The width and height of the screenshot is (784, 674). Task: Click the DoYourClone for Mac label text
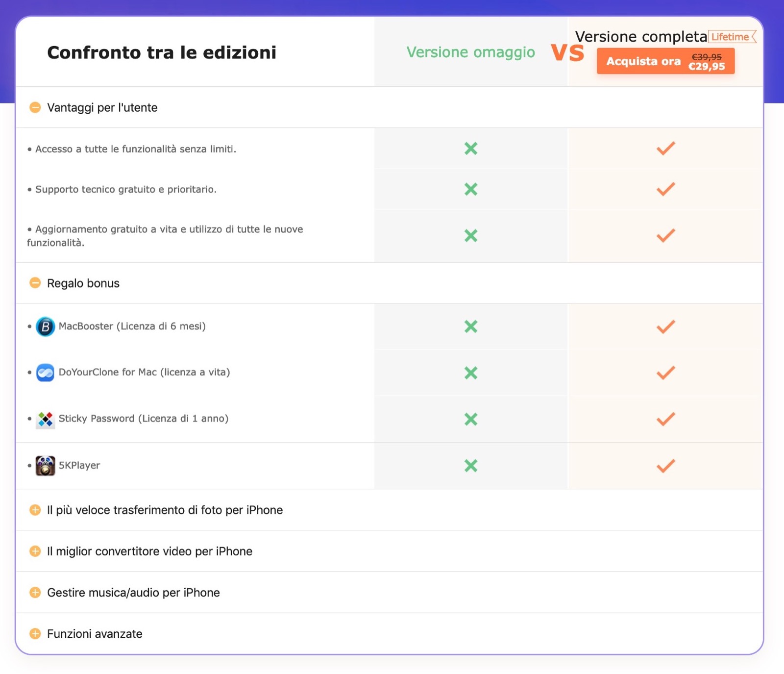[x=144, y=372]
